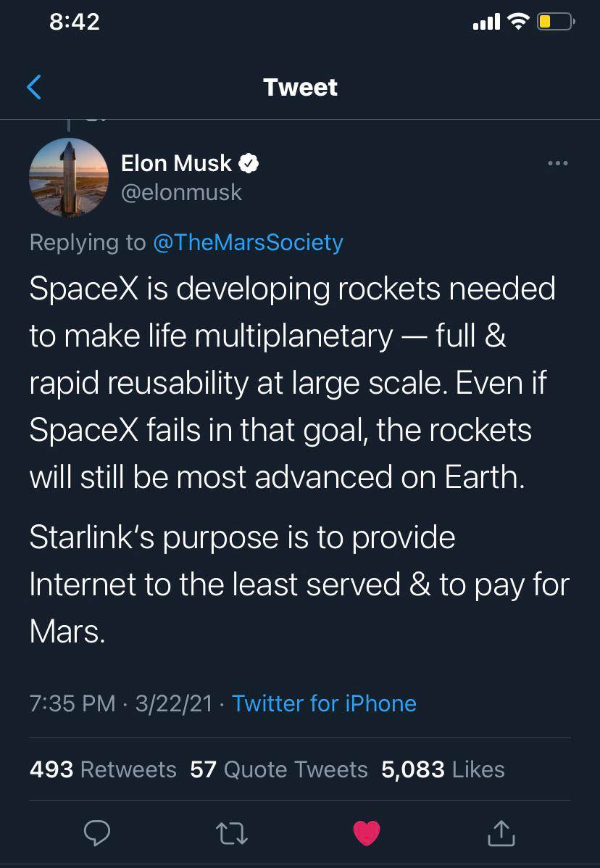Open the reply composer for this tweet
Image resolution: width=600 pixels, height=868 pixels.
point(97,833)
